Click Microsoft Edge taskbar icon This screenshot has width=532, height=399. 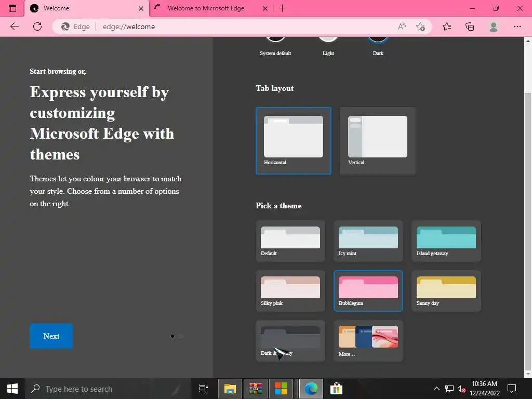(x=311, y=389)
